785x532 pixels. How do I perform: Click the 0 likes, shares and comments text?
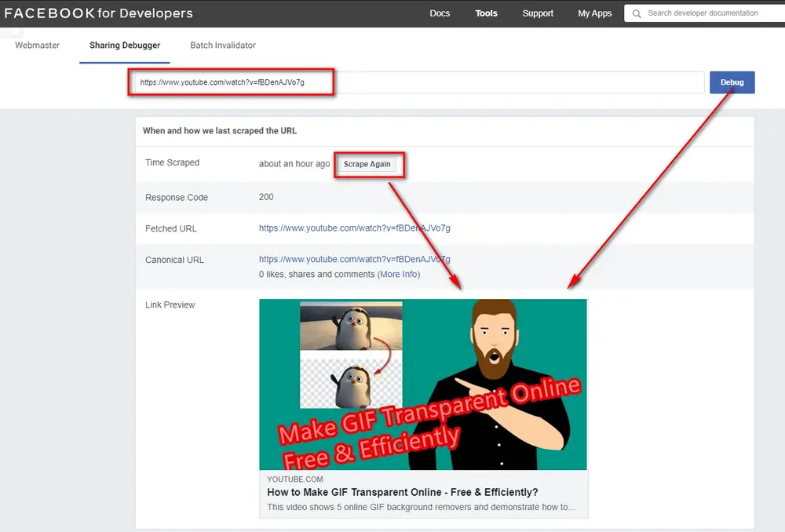317,275
